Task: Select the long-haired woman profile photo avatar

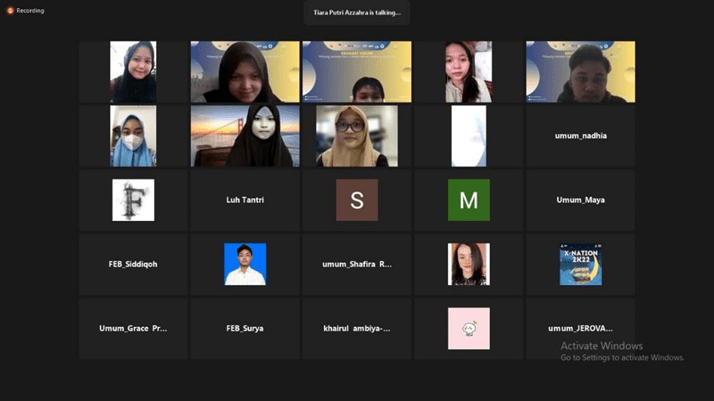Action: tap(468, 264)
